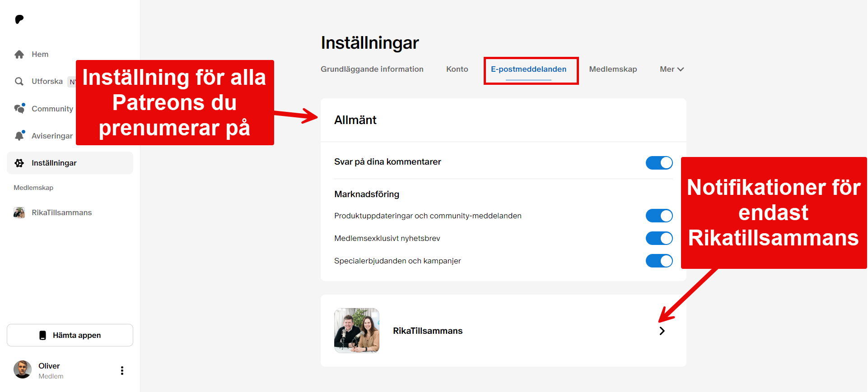
Task: Click the RikaTillsammans creator photo thumbnail
Action: point(356,331)
